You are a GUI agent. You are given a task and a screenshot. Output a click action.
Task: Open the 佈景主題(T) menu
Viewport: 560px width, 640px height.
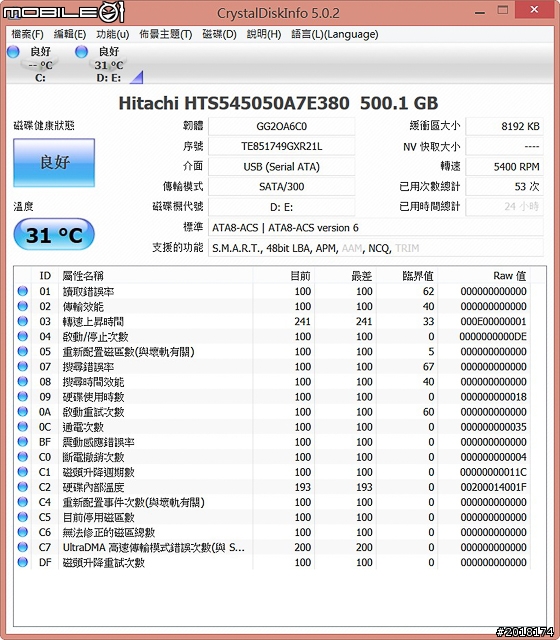166,34
